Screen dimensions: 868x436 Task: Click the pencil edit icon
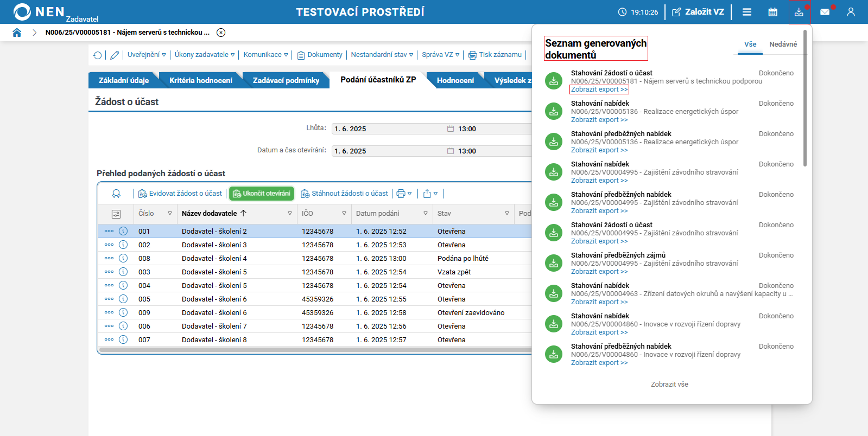pyautogui.click(x=115, y=55)
